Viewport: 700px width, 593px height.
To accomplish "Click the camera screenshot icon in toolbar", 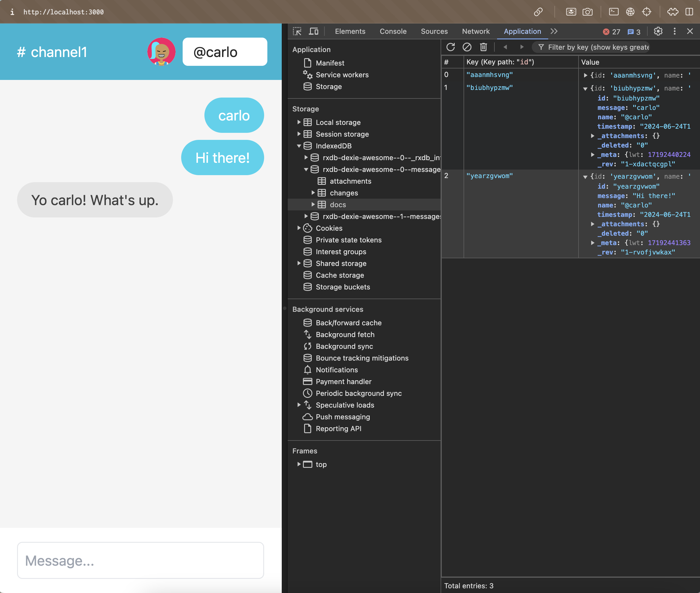I will [587, 12].
